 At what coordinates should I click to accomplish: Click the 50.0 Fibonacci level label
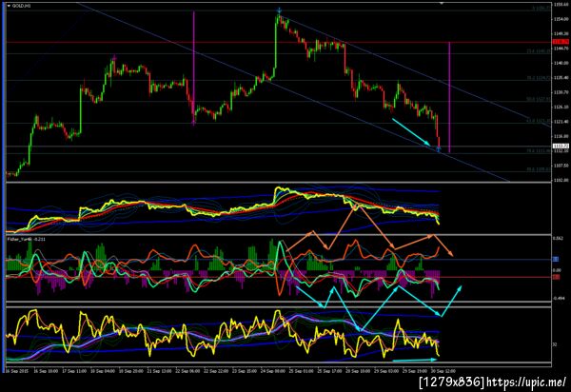click(539, 99)
